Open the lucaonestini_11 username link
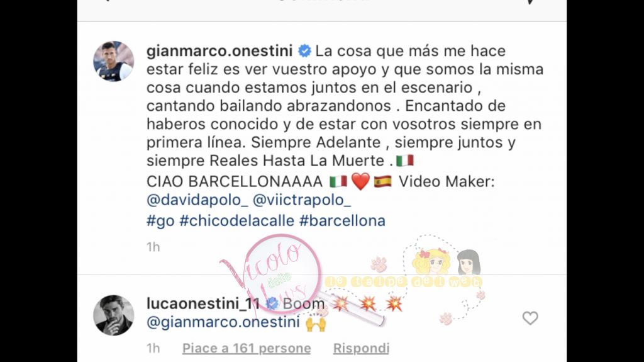644x362 pixels. point(203,303)
